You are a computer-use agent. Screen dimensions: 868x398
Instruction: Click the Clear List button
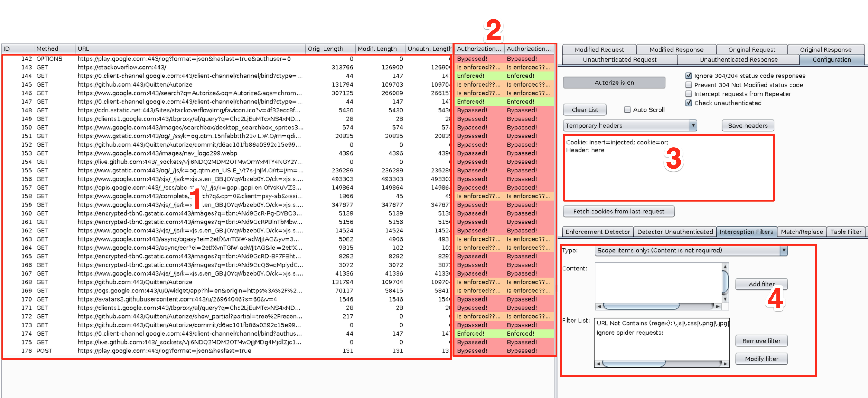tap(585, 110)
